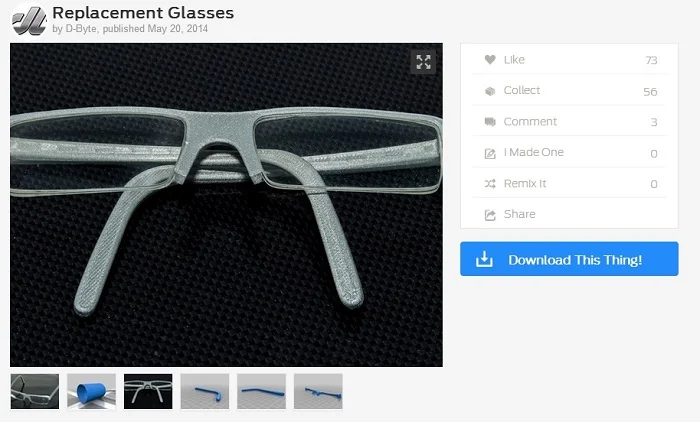
Task: Click the Share icon
Action: (x=490, y=215)
